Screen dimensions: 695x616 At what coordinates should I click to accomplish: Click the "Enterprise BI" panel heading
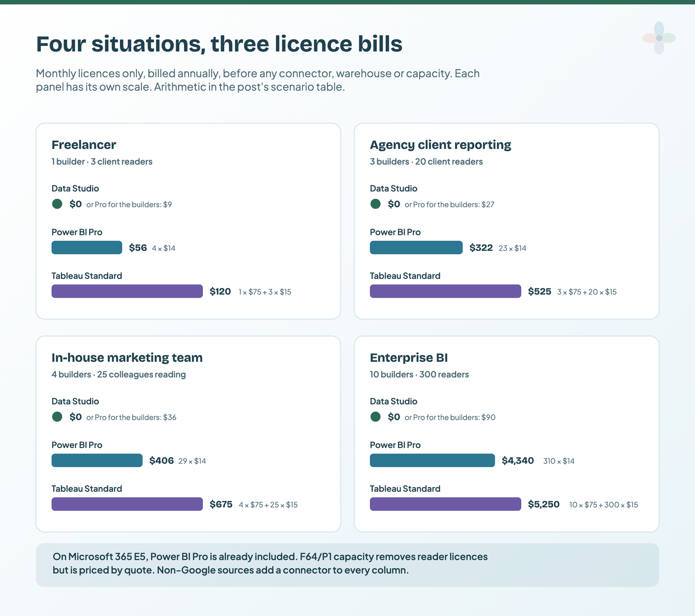[x=409, y=357]
